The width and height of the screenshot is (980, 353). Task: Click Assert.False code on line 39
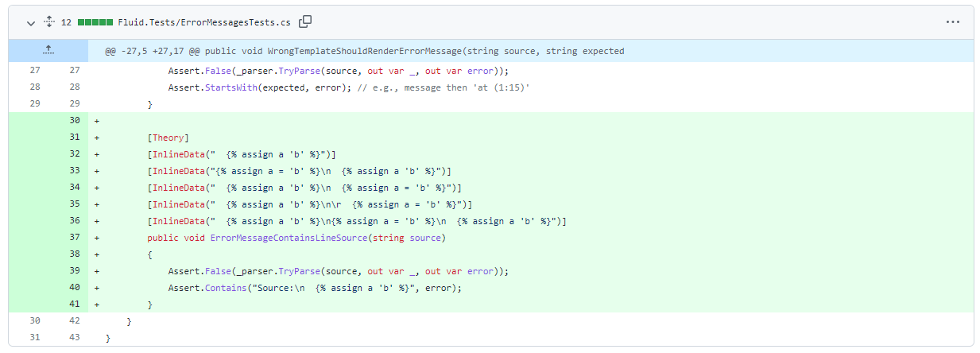point(338,271)
